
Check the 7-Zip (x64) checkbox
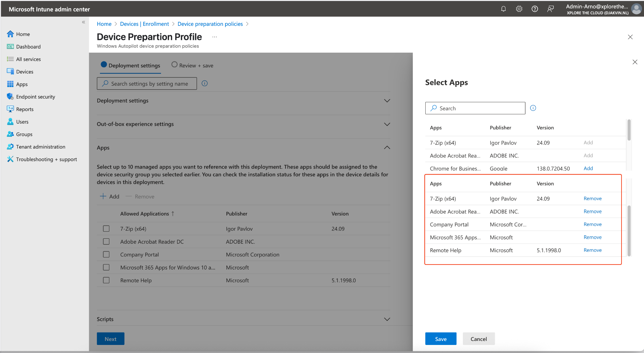(106, 229)
